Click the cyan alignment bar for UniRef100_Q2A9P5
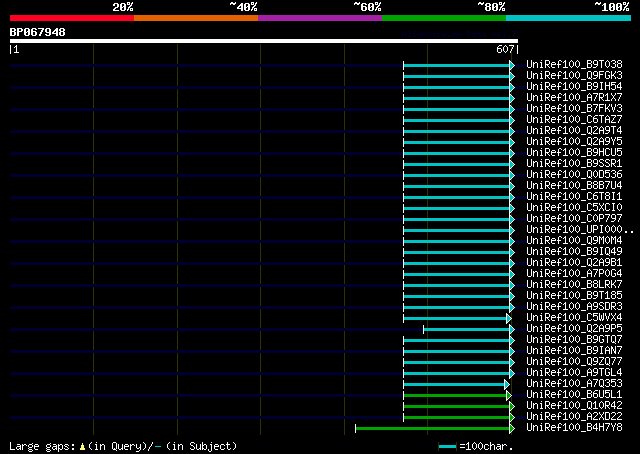The width and height of the screenshot is (640, 454). (x=466, y=329)
